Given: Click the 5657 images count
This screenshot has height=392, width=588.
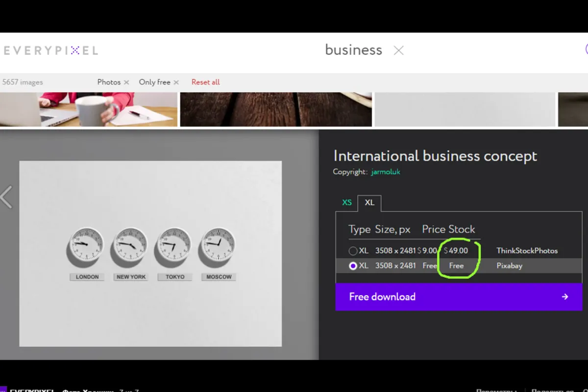Looking at the screenshot, I should pos(22,82).
